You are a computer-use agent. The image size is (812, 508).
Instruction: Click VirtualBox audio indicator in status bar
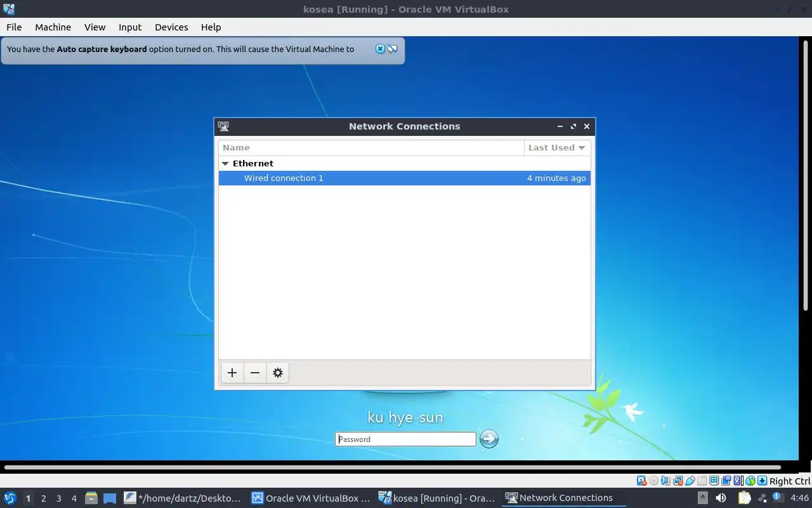[666, 481]
